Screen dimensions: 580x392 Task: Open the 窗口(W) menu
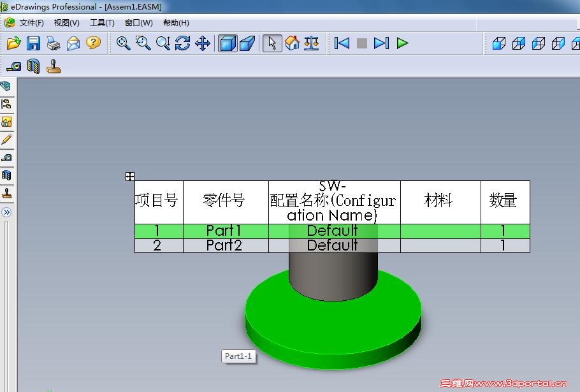pyautogui.click(x=139, y=23)
